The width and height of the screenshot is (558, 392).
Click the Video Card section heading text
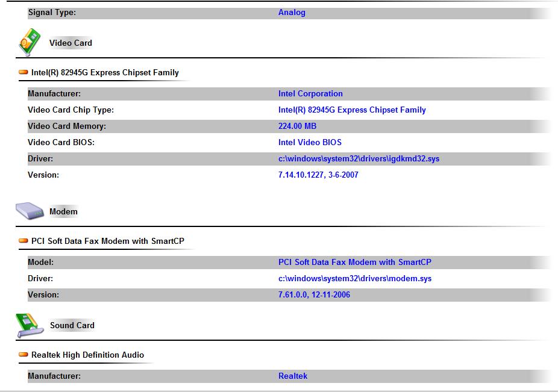click(71, 43)
